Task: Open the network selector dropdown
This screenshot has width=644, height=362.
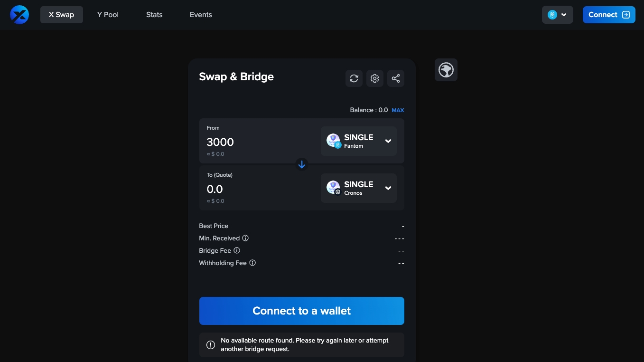Action: [x=557, y=15]
